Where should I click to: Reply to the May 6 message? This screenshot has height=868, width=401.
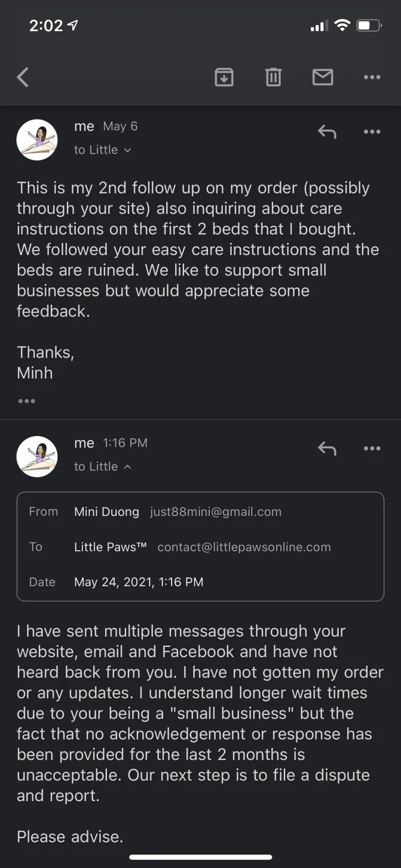click(x=327, y=132)
